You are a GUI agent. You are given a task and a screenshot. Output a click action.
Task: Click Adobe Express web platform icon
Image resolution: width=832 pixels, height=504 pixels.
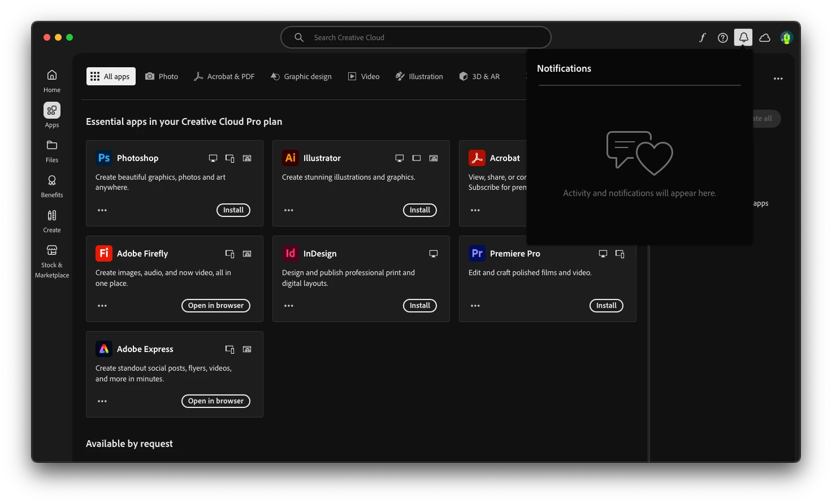pyautogui.click(x=247, y=349)
